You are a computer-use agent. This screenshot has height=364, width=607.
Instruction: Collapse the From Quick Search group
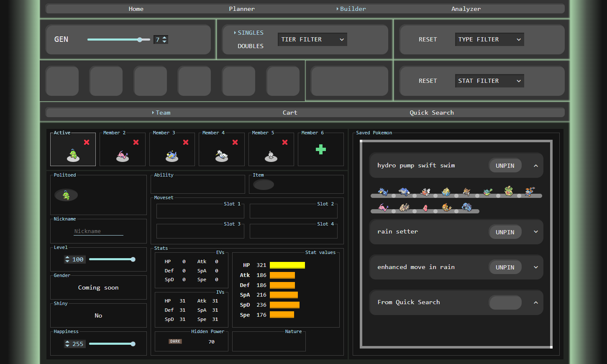pos(536,302)
